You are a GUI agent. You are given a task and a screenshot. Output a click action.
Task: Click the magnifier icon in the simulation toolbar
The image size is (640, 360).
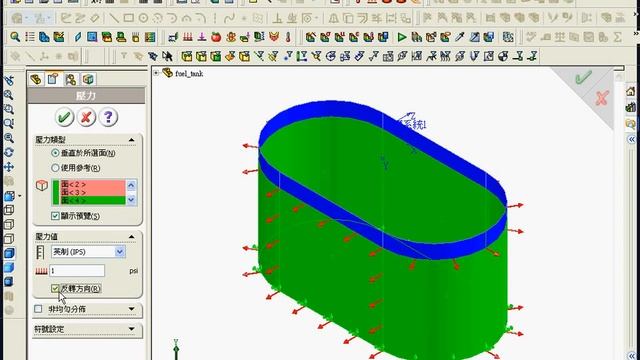15,37
